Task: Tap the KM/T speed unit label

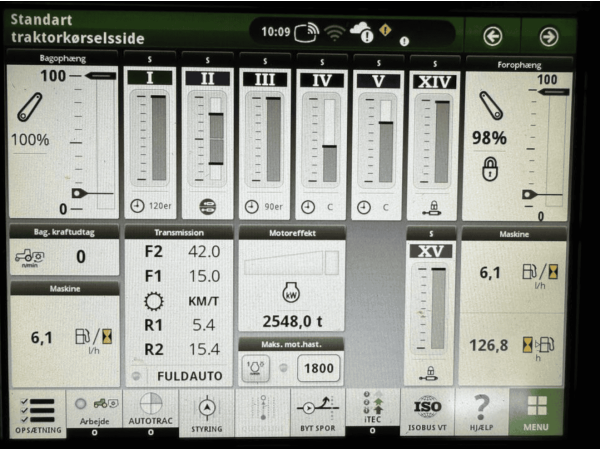Action: click(x=204, y=302)
